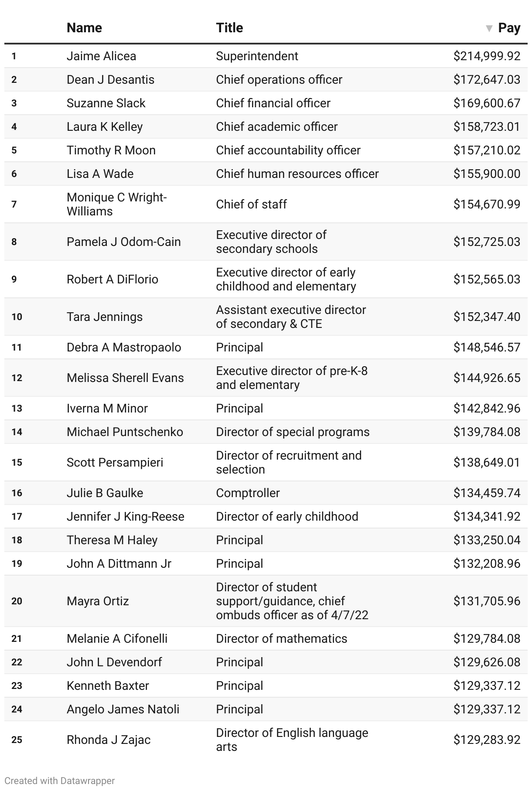Select Dean J Desantis row name
This screenshot has width=532, height=791.
(110, 80)
